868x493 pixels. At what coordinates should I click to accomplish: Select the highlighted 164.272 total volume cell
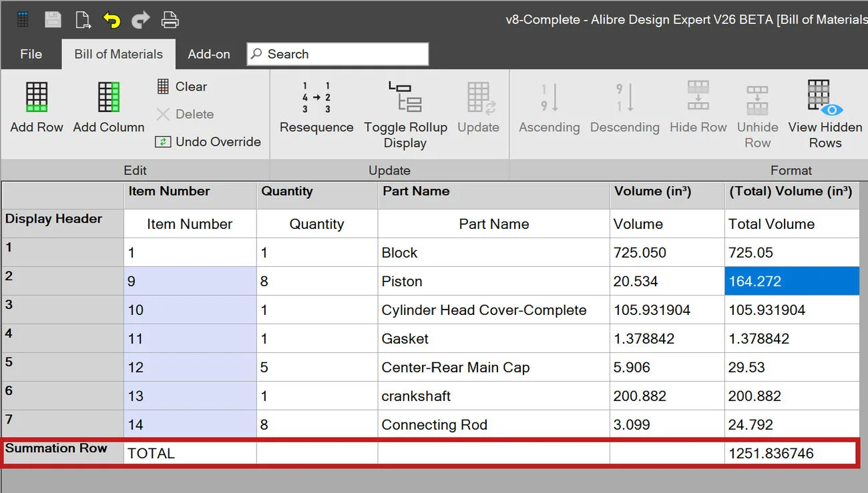tap(792, 282)
